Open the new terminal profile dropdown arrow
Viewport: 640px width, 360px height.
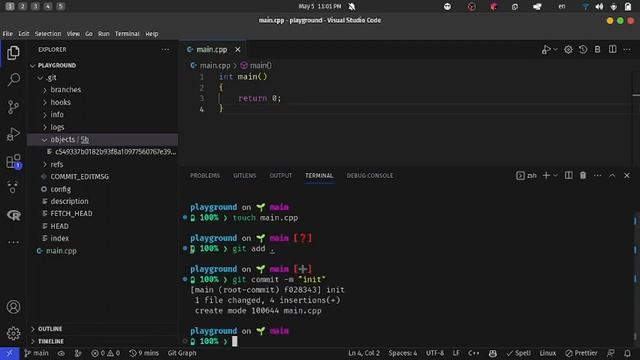pyautogui.click(x=555, y=176)
